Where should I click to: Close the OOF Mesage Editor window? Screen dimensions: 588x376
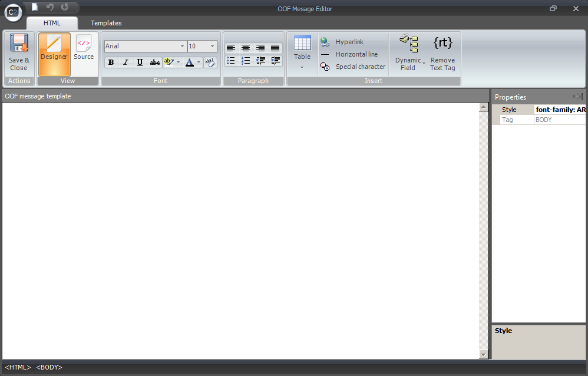(576, 8)
